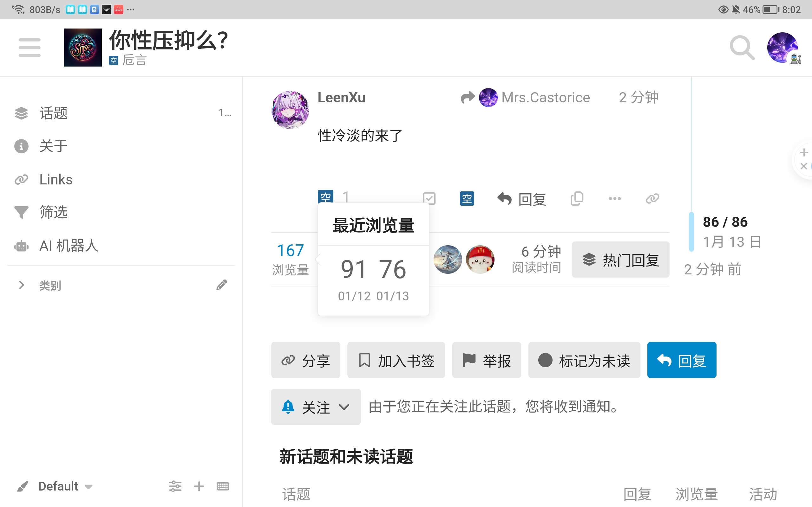
Task: Copy post using the copy icon
Action: coord(577,198)
